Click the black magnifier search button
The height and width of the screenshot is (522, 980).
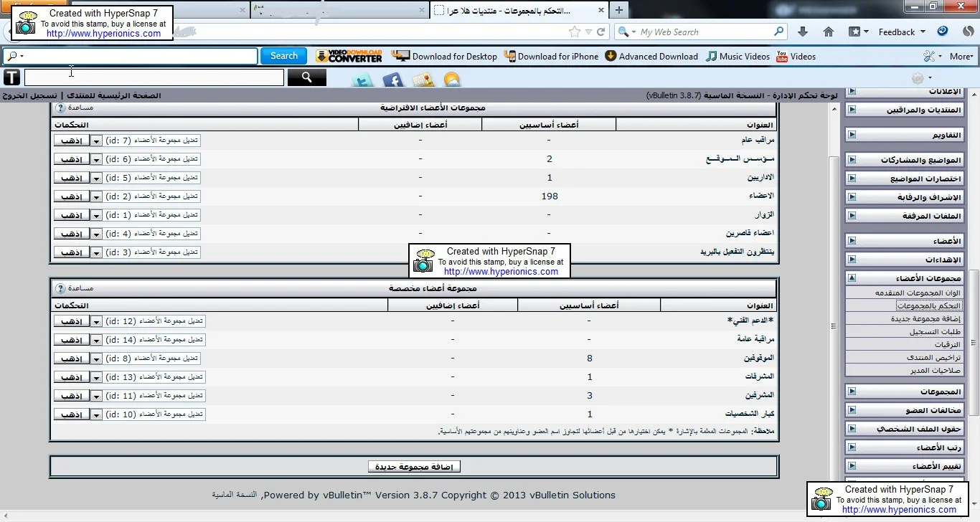306,77
